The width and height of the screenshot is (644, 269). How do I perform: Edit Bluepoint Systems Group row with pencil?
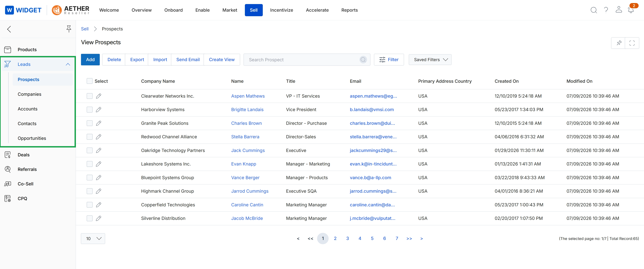pos(99,178)
